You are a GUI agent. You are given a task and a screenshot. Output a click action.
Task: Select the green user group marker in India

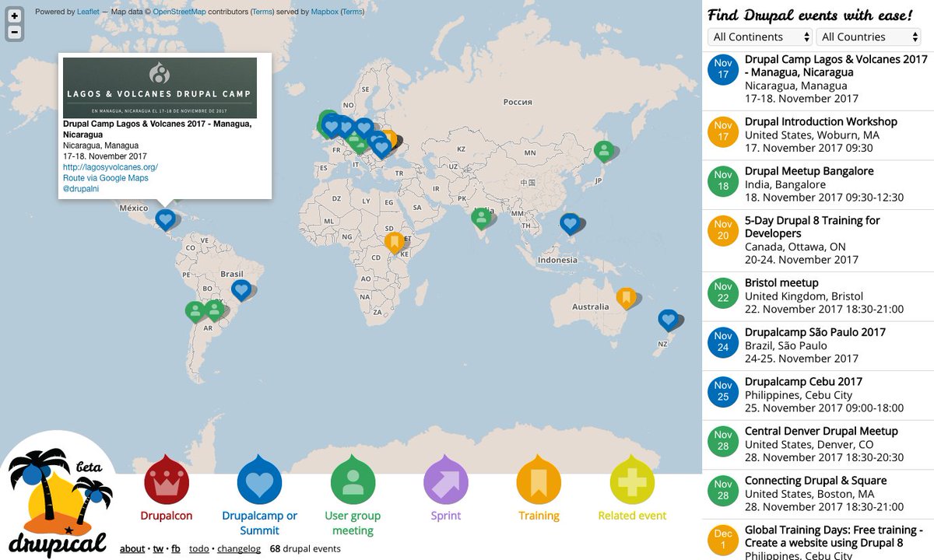[481, 219]
